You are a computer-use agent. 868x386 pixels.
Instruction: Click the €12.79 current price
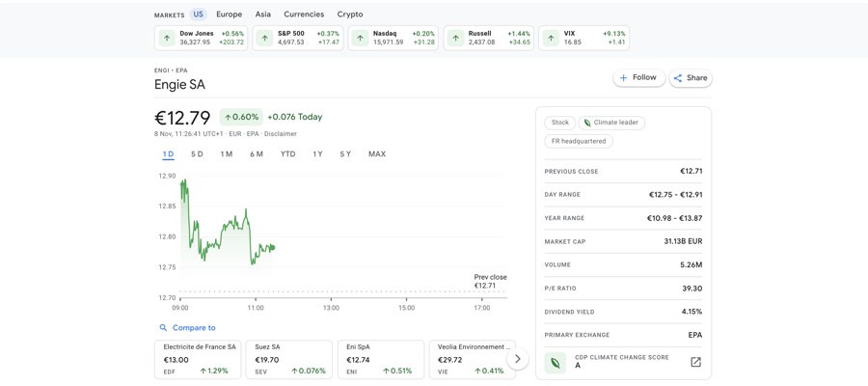tap(182, 118)
